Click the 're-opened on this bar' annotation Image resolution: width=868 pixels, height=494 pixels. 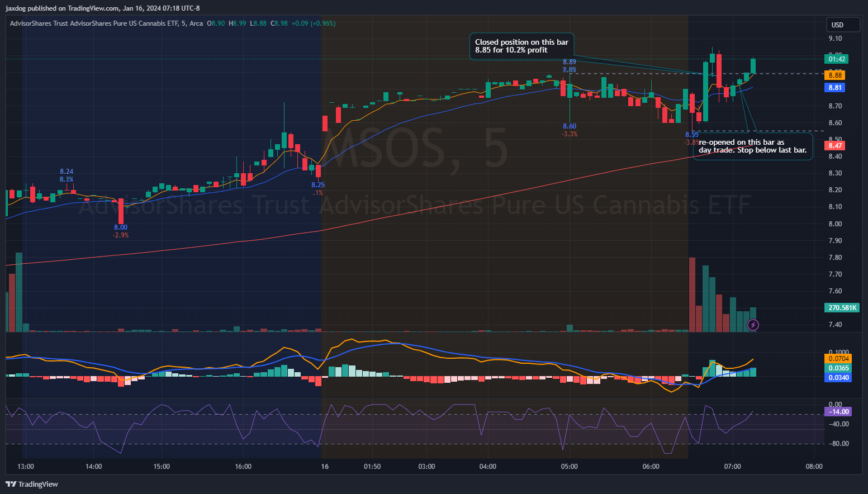(753, 146)
